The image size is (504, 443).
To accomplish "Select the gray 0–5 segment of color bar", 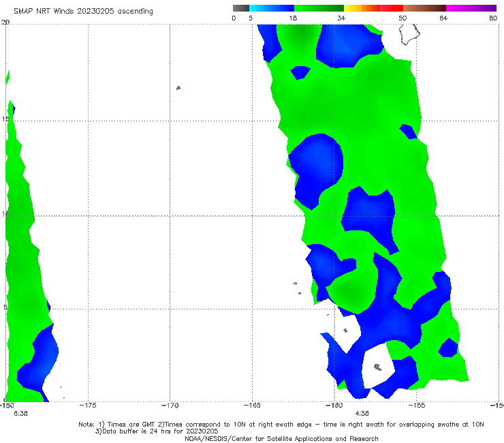I will click(240, 8).
